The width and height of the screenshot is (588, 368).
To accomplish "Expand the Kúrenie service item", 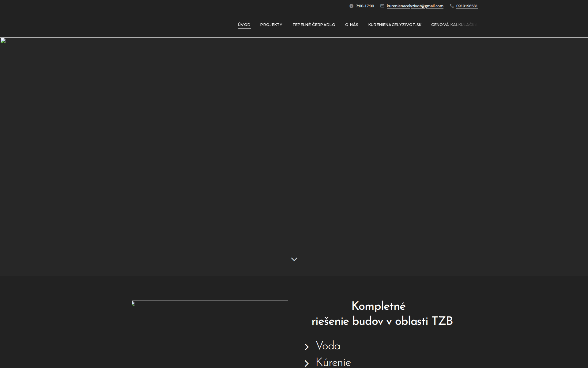I will pyautogui.click(x=333, y=363).
